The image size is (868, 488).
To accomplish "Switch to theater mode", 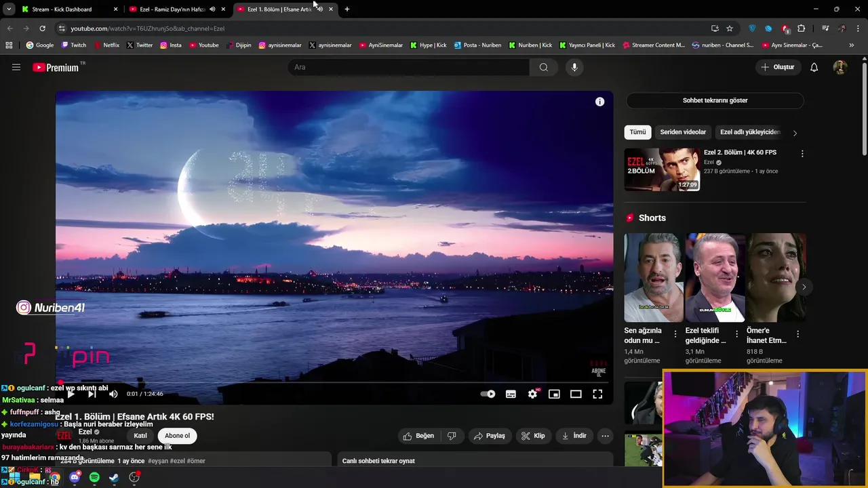I will pos(576,394).
